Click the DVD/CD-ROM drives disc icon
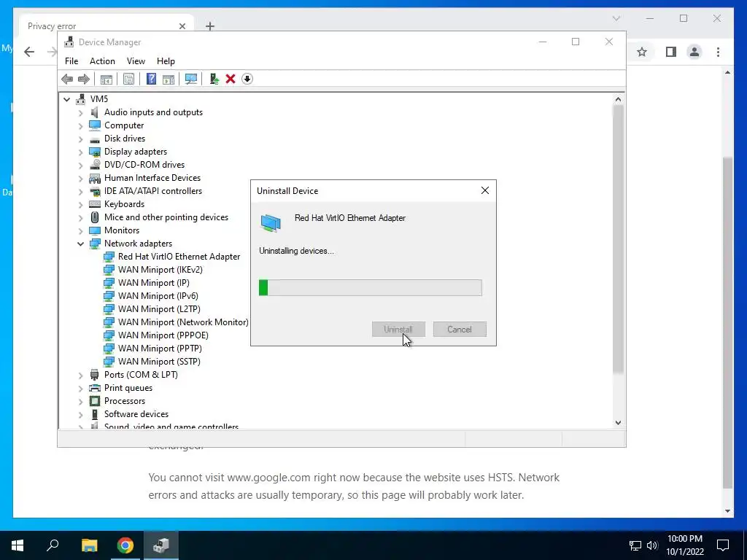The height and width of the screenshot is (560, 747). (95, 165)
